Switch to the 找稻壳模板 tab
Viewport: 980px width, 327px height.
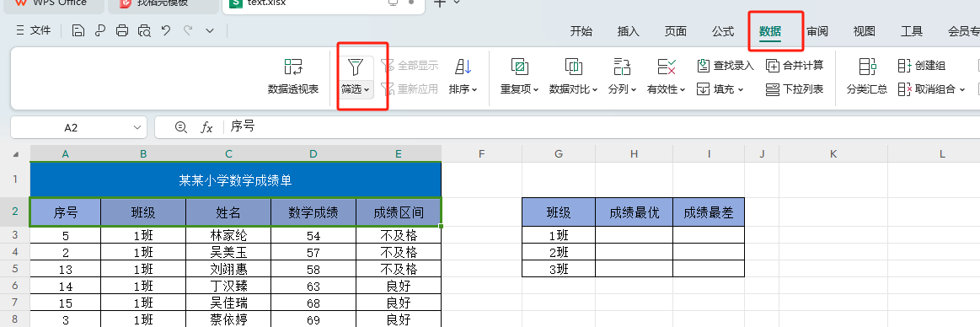[x=163, y=3]
